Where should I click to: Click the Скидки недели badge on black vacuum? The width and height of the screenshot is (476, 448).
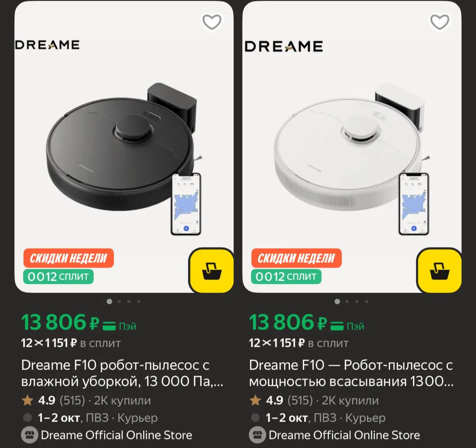pyautogui.click(x=68, y=258)
